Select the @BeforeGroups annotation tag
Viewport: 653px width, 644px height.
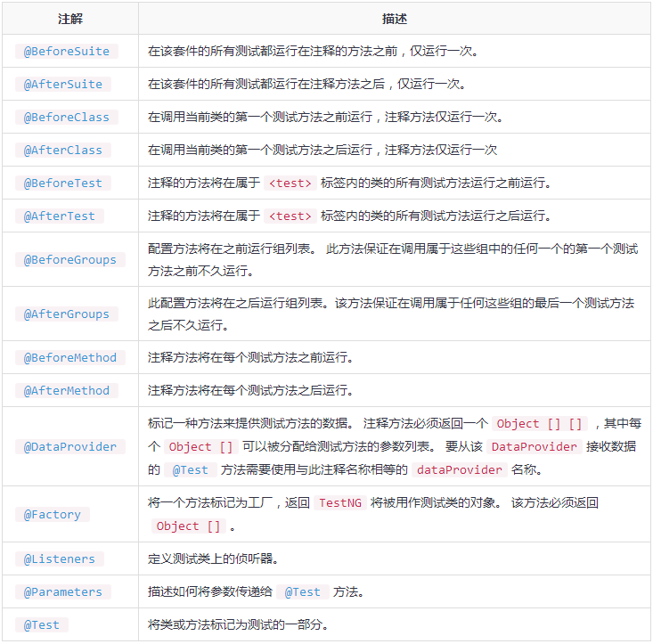pyautogui.click(x=70, y=259)
